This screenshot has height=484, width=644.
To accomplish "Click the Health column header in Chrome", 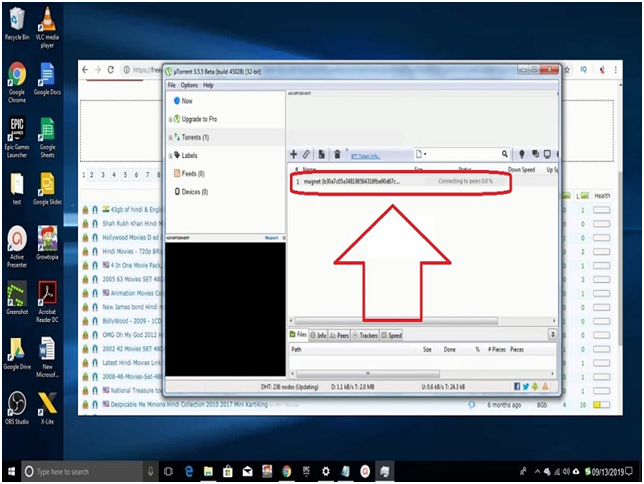I will click(x=602, y=196).
